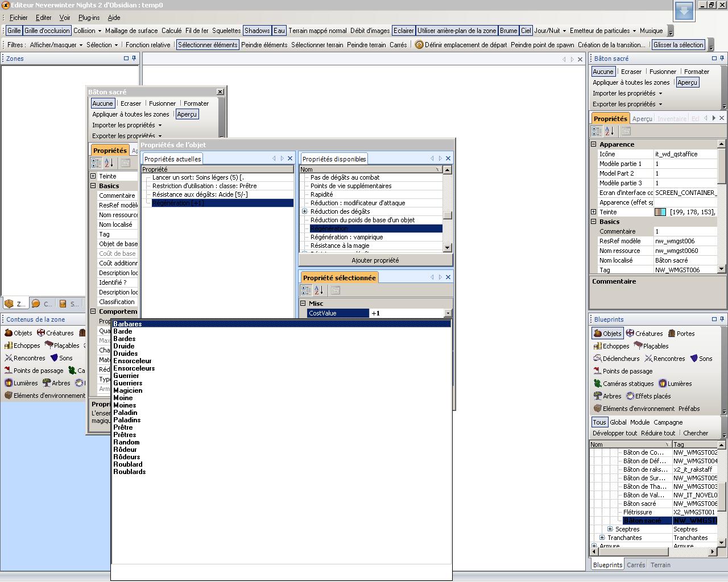Toggle Brume rendering
This screenshot has width=728, height=582.
coord(508,31)
